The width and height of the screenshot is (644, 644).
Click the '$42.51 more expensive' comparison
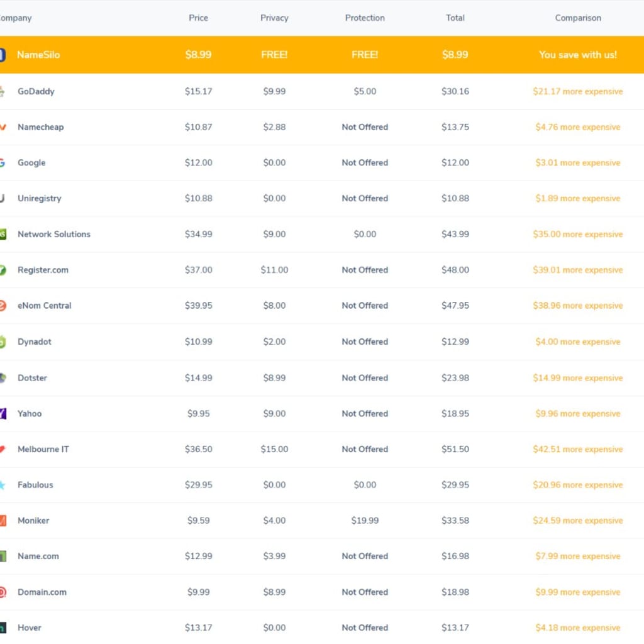578,449
